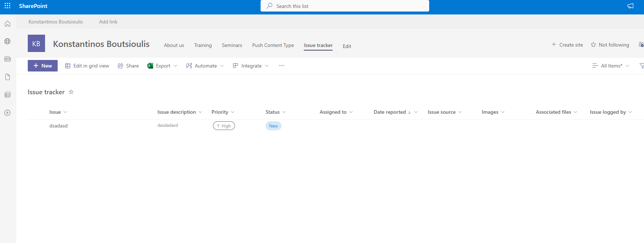Click the three-dot more commands icon
This screenshot has height=243, width=644.
pyautogui.click(x=282, y=65)
